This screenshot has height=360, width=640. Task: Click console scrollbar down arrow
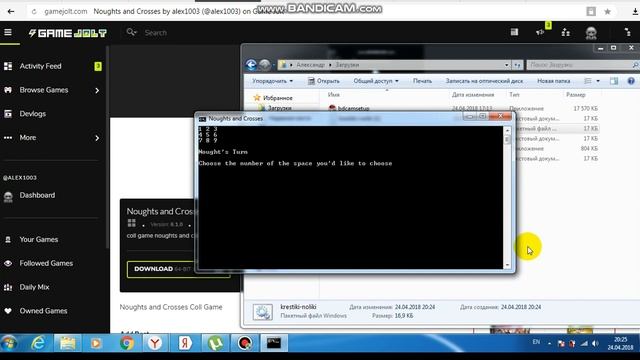click(x=507, y=265)
